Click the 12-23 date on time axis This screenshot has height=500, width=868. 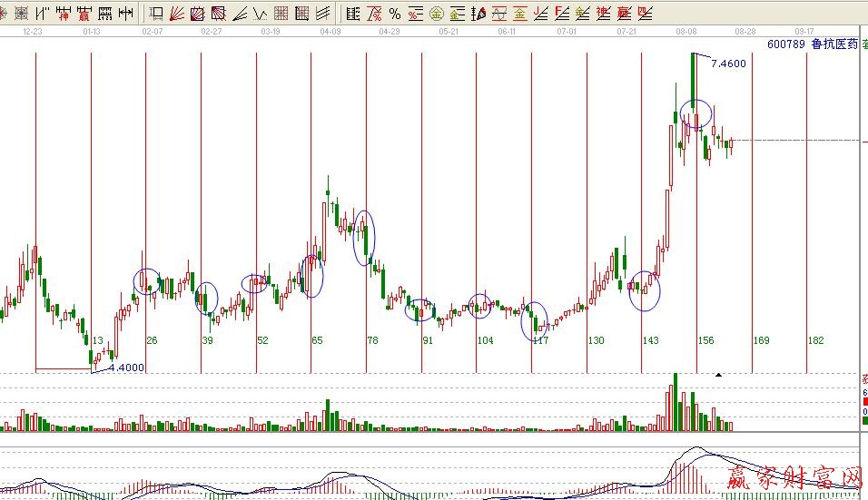click(x=33, y=31)
